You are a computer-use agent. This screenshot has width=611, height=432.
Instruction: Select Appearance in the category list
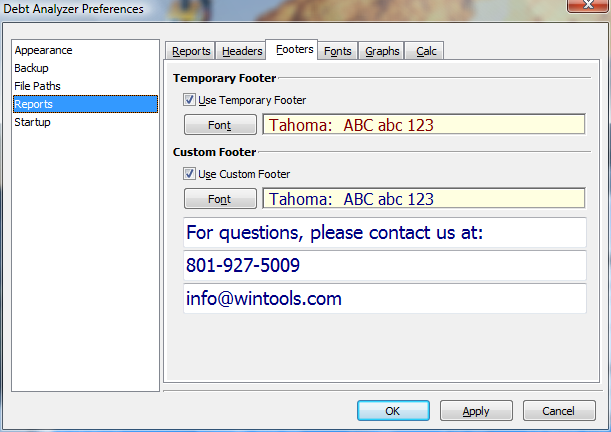pyautogui.click(x=44, y=50)
